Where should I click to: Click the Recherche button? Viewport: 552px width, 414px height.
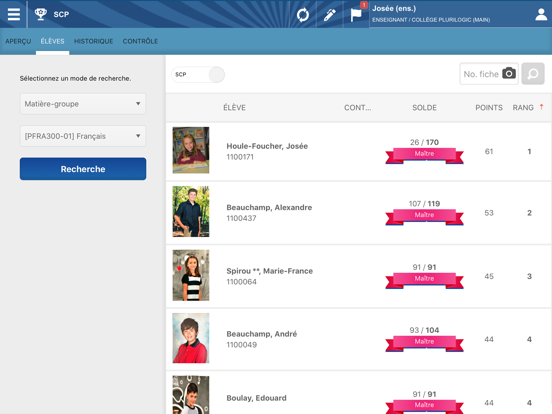83,169
